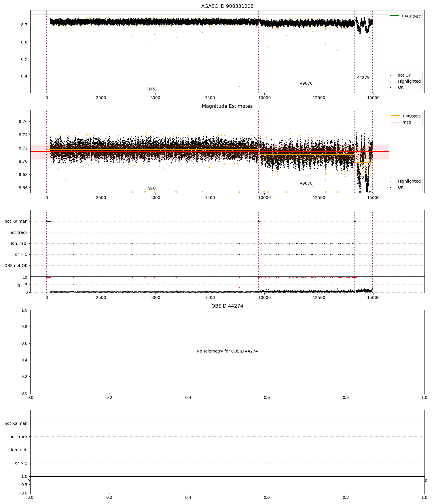This screenshot has width=432, height=504.
Task: Click the "8.4" y-axis tick label
Action: [24, 76]
